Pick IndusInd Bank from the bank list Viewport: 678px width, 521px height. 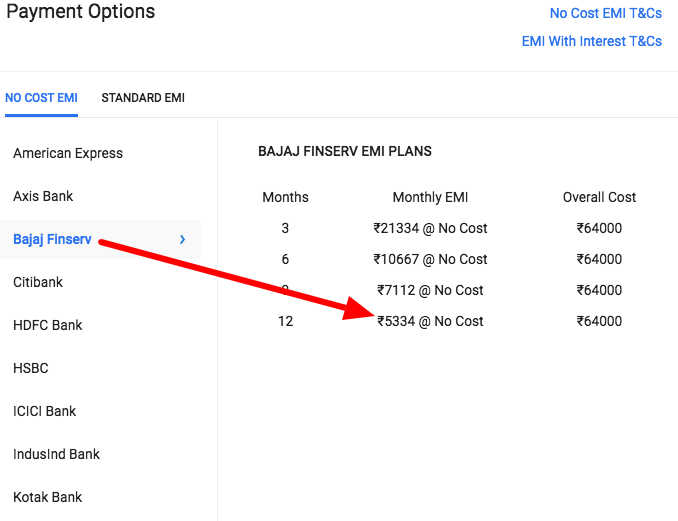pyautogui.click(x=56, y=454)
